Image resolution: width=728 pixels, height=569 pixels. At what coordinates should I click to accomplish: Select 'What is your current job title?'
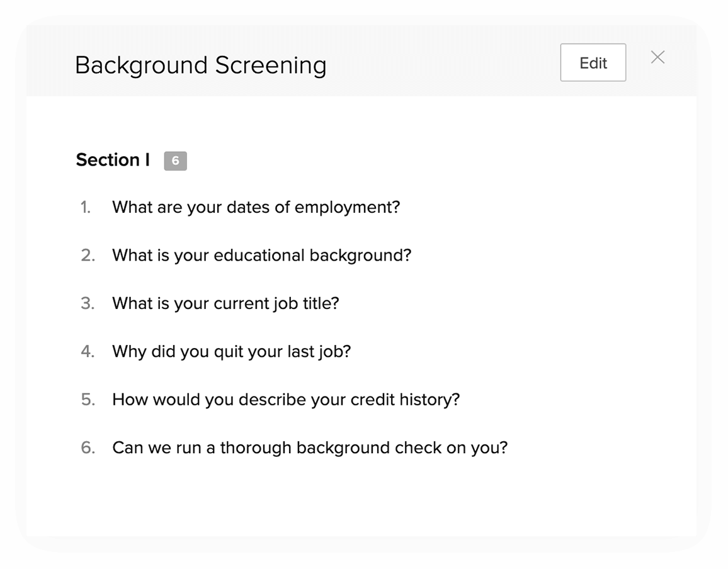tap(225, 303)
